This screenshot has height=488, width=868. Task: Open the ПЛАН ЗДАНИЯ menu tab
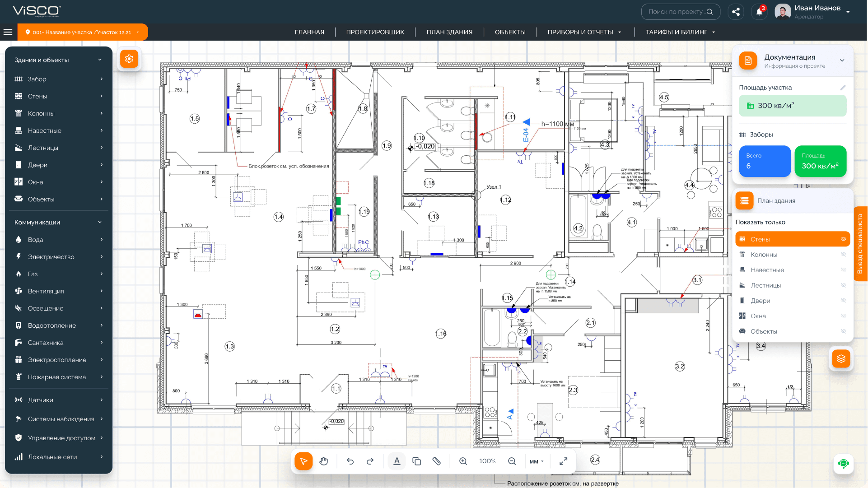[449, 32]
